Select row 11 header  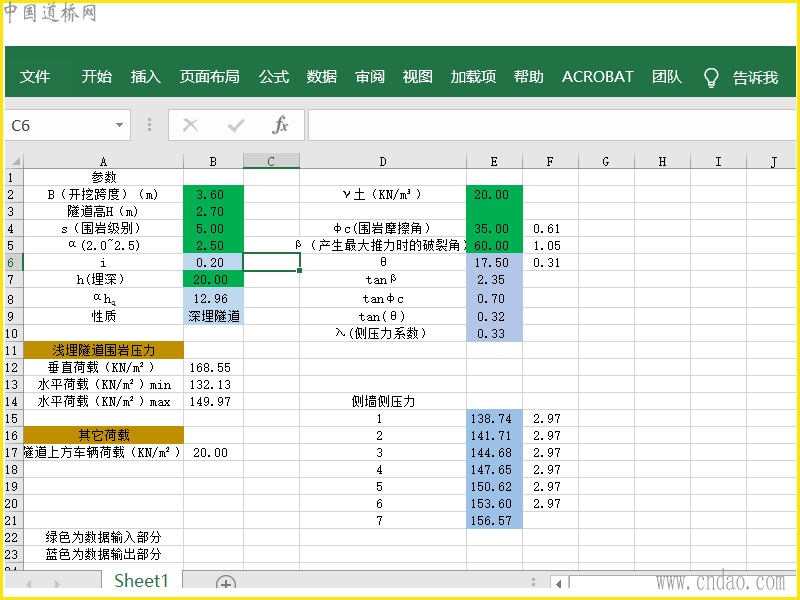(x=12, y=351)
